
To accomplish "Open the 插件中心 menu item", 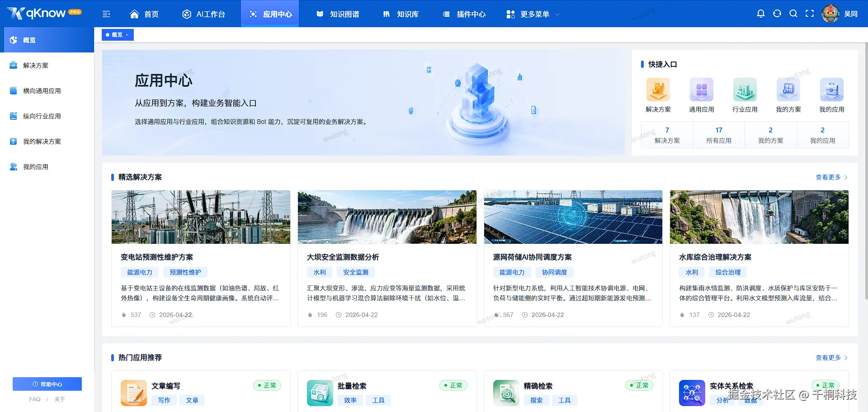I will click(464, 14).
